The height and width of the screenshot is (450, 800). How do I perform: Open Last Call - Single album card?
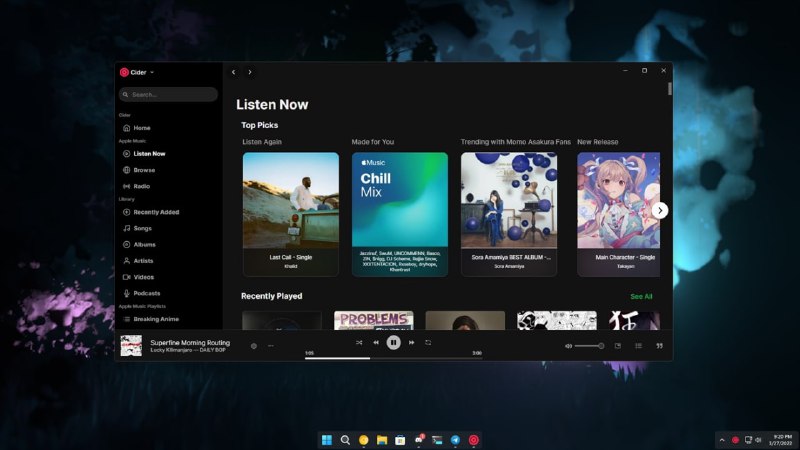pyautogui.click(x=291, y=214)
